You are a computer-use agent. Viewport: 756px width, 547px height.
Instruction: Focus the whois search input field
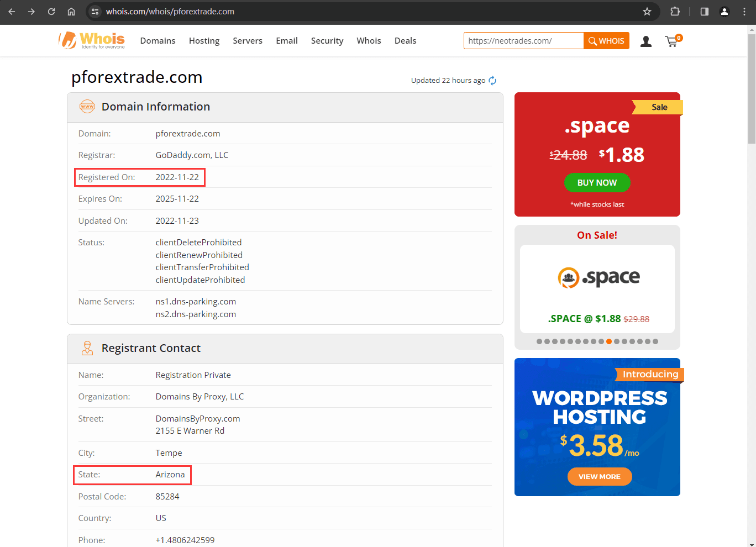pyautogui.click(x=523, y=41)
